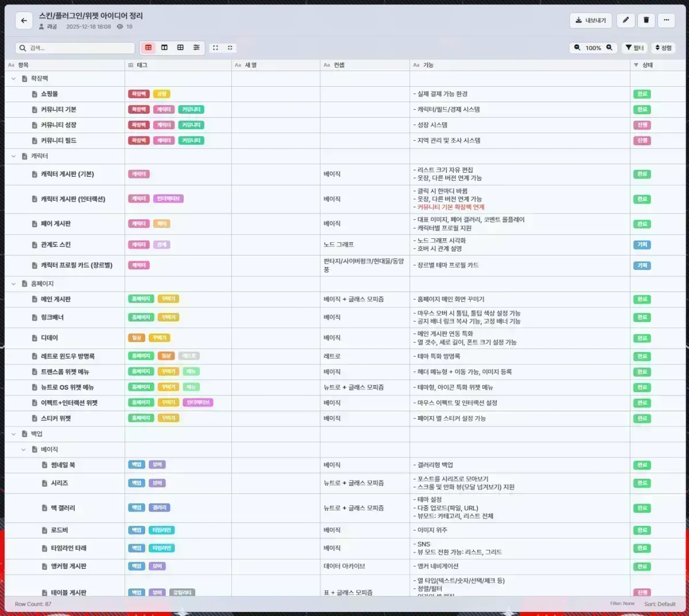Collapse the 확장팩 group
This screenshot has width=689, height=616.
pyautogui.click(x=14, y=79)
